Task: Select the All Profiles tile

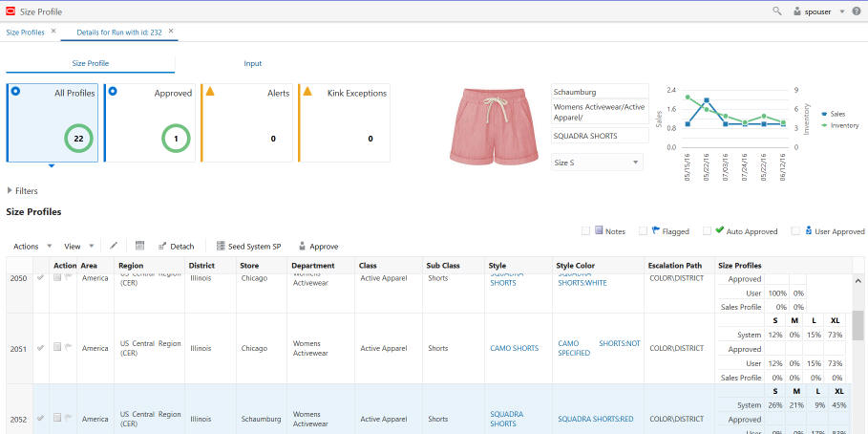Action: 52,122
